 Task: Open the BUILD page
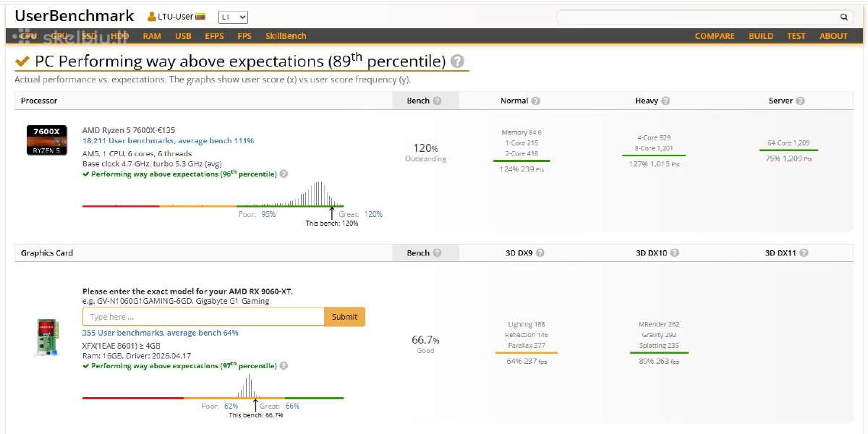click(x=761, y=36)
